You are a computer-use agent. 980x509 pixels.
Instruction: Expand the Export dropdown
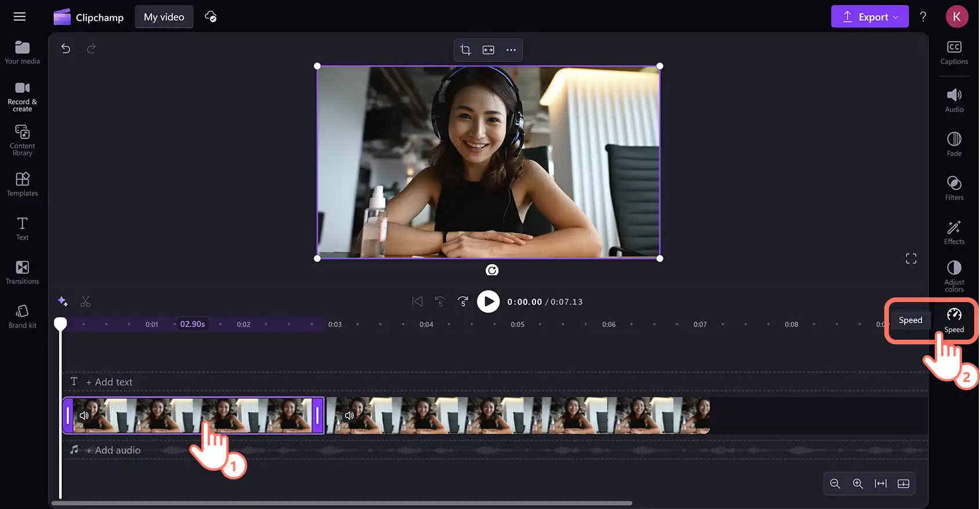870,17
